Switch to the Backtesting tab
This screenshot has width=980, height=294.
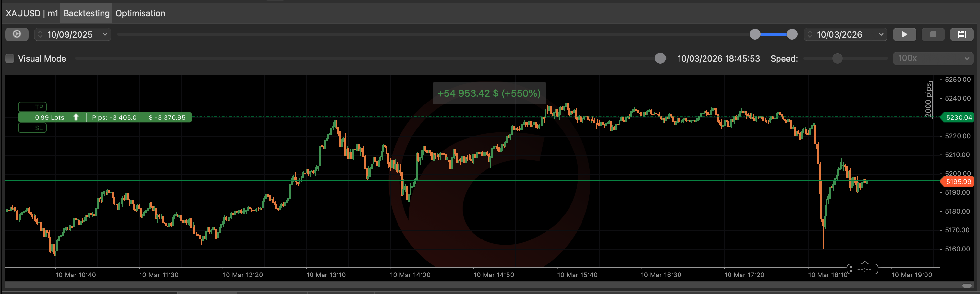coord(86,13)
